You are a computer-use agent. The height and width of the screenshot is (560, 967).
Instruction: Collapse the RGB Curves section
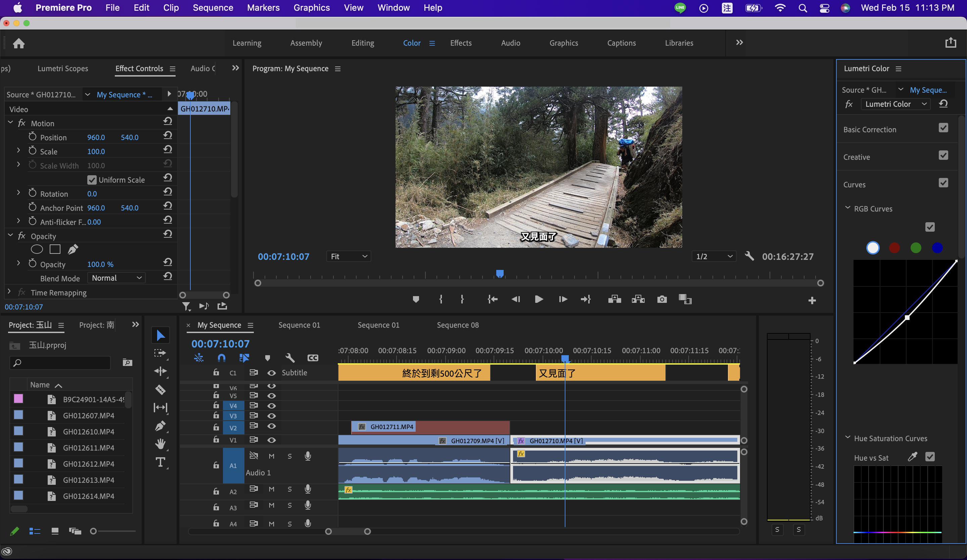pos(848,208)
